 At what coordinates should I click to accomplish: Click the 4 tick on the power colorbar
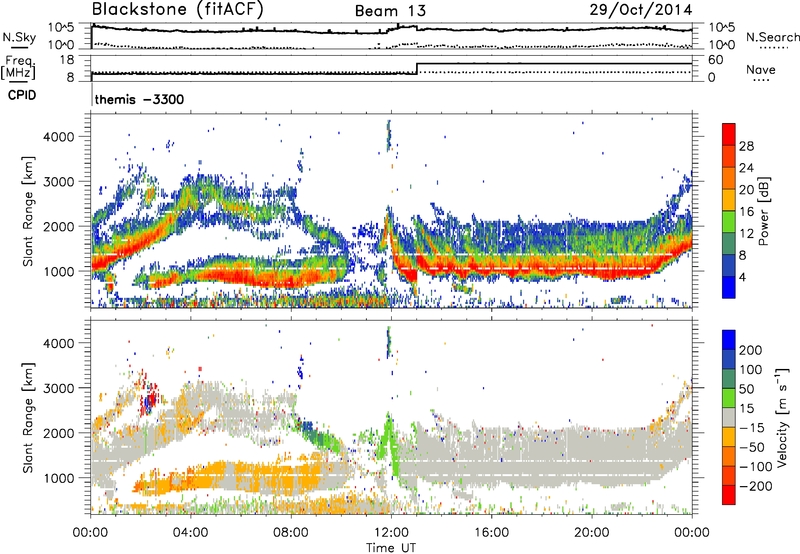coord(742,278)
